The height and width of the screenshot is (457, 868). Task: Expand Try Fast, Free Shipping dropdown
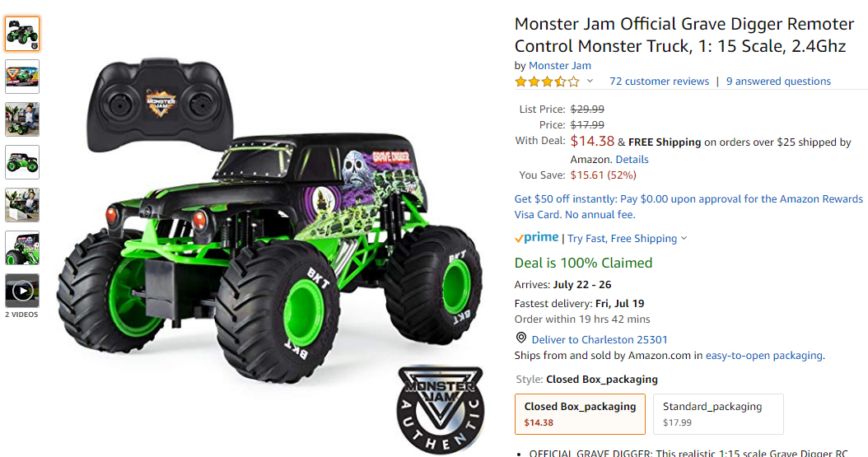tap(628, 239)
